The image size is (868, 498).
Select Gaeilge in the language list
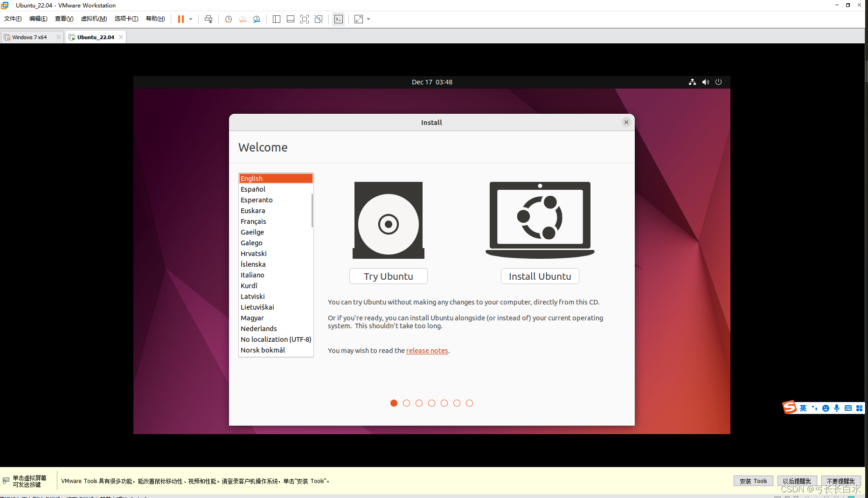(x=275, y=232)
